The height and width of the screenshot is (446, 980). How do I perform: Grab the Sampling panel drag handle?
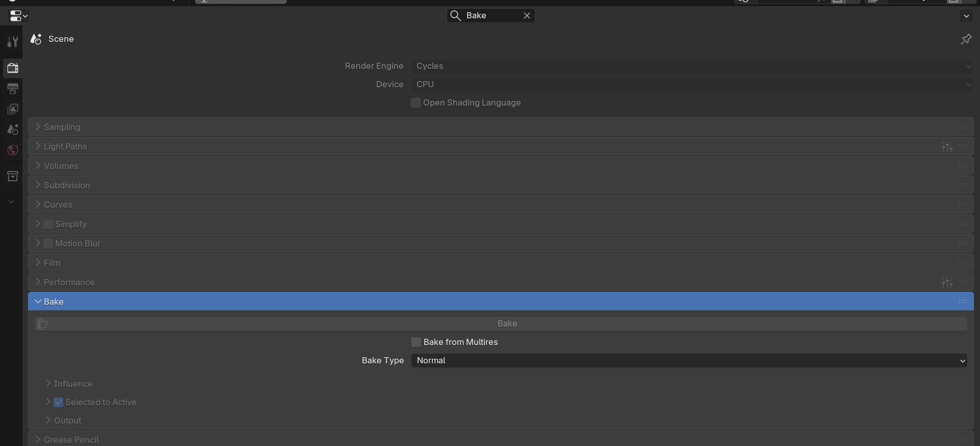(963, 127)
